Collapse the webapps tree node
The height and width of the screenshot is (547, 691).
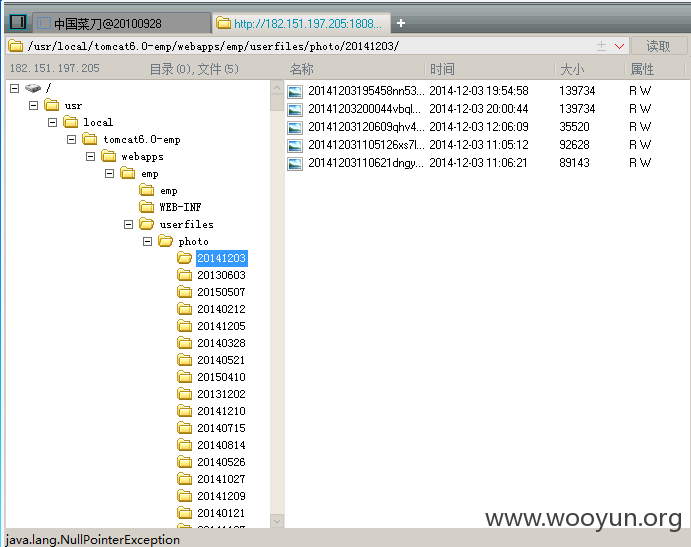click(90, 156)
